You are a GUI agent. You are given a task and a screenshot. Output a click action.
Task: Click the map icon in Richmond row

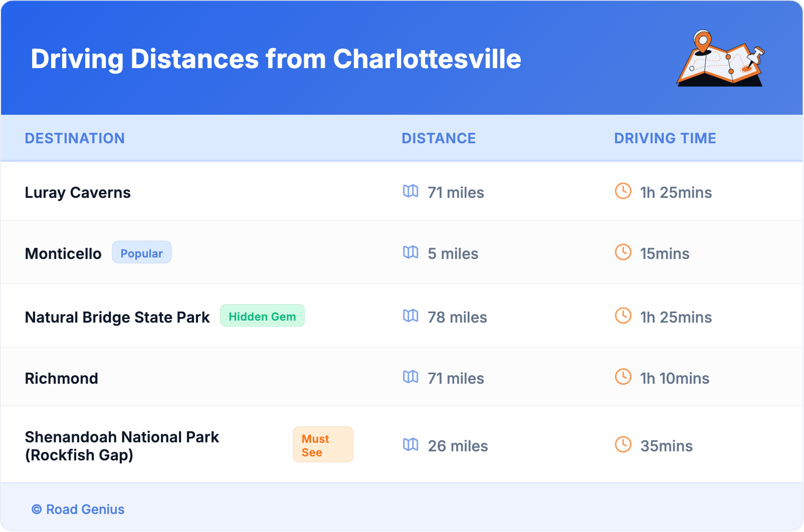click(x=411, y=377)
